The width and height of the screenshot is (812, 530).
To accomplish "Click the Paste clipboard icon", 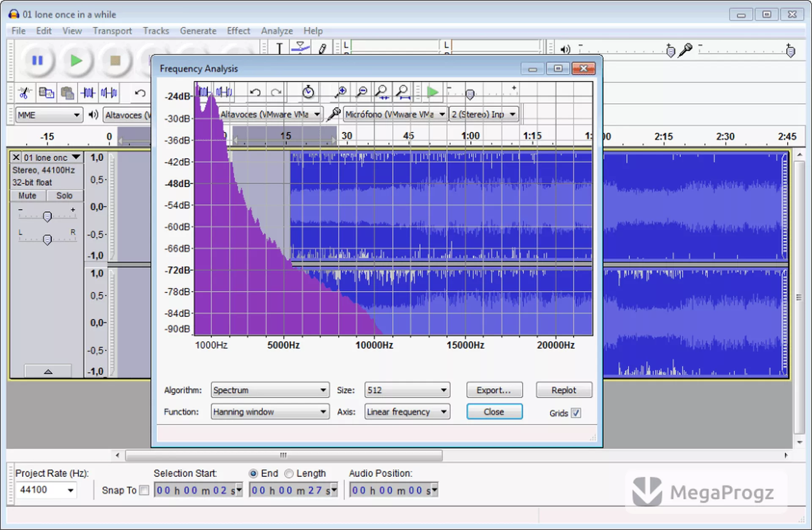I will click(67, 93).
